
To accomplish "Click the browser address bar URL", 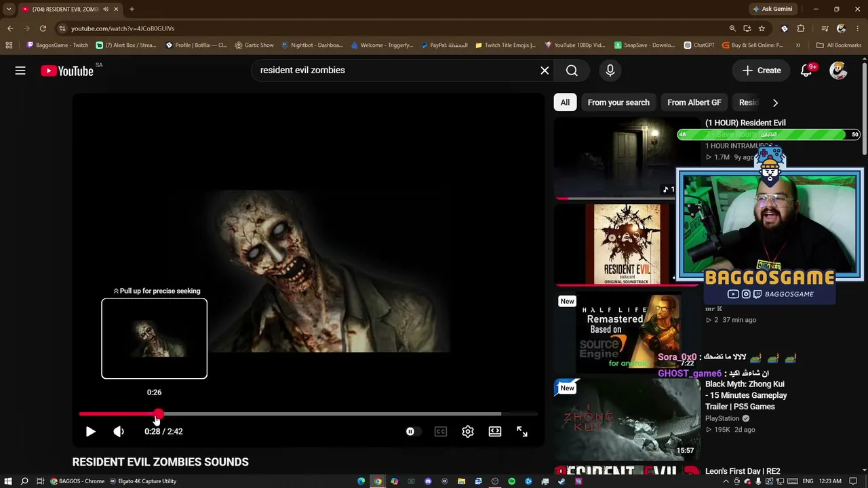I will point(123,28).
